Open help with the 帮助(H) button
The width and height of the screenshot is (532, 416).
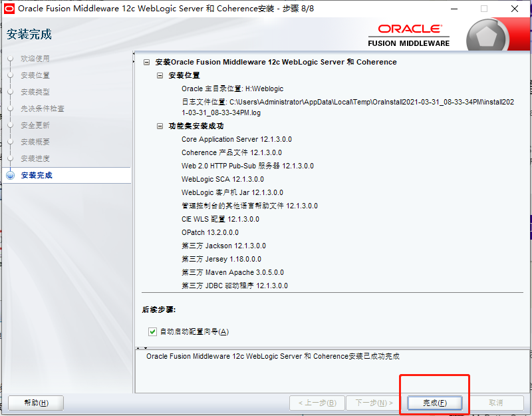[x=36, y=403]
